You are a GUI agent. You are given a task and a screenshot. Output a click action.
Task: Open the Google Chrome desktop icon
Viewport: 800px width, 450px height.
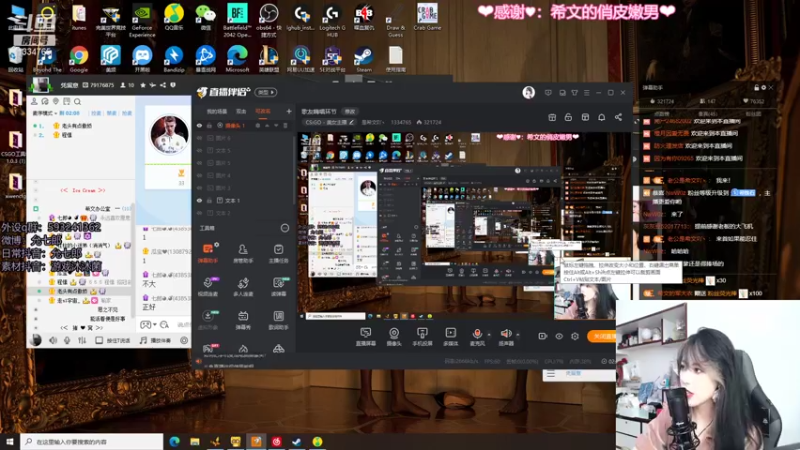[x=79, y=59]
